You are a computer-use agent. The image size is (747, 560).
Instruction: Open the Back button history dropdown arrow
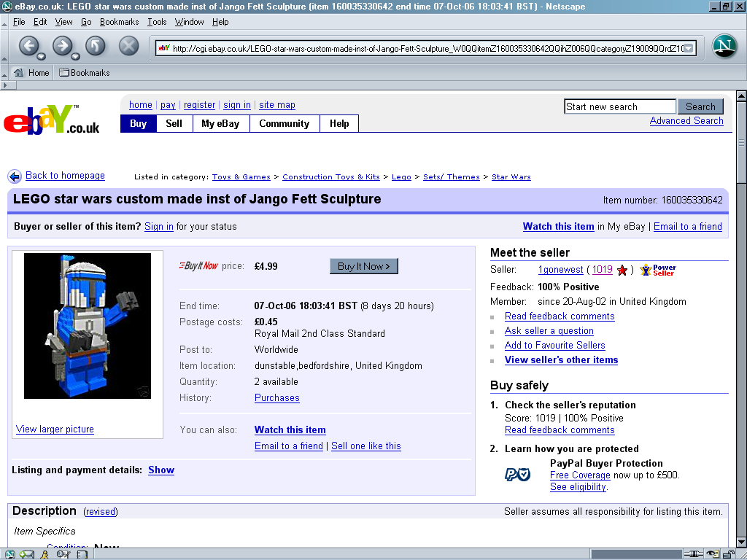tap(42, 57)
